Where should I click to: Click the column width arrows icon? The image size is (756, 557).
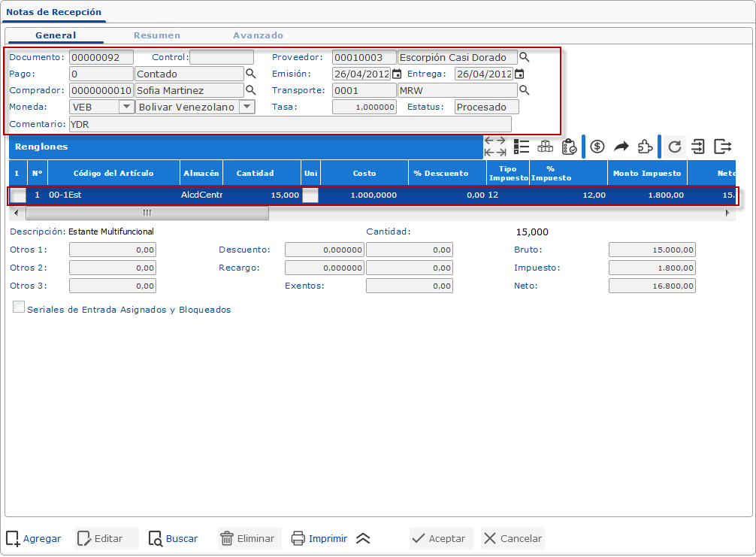(494, 146)
